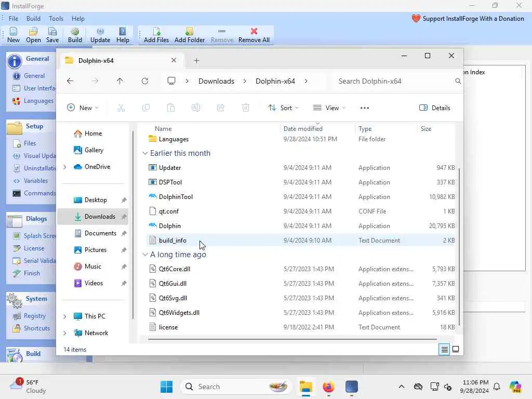Open the Help menu in InstallForge
Screen dimensions: 532x399
coord(78,19)
